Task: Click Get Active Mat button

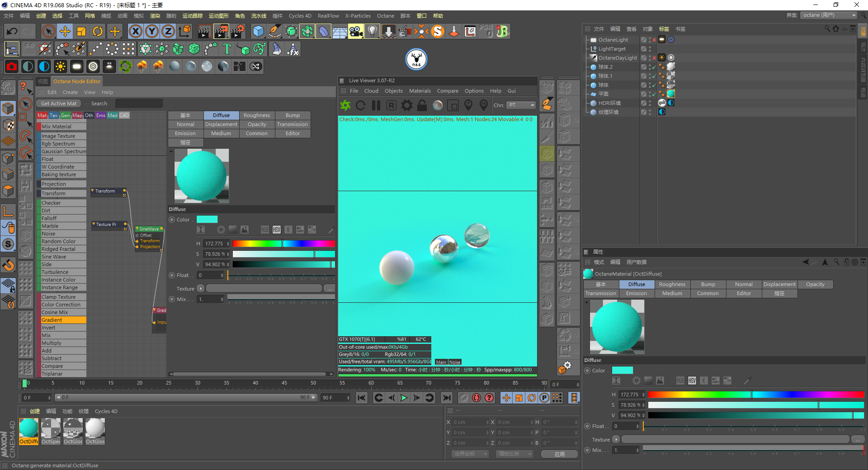Action: pyautogui.click(x=59, y=103)
